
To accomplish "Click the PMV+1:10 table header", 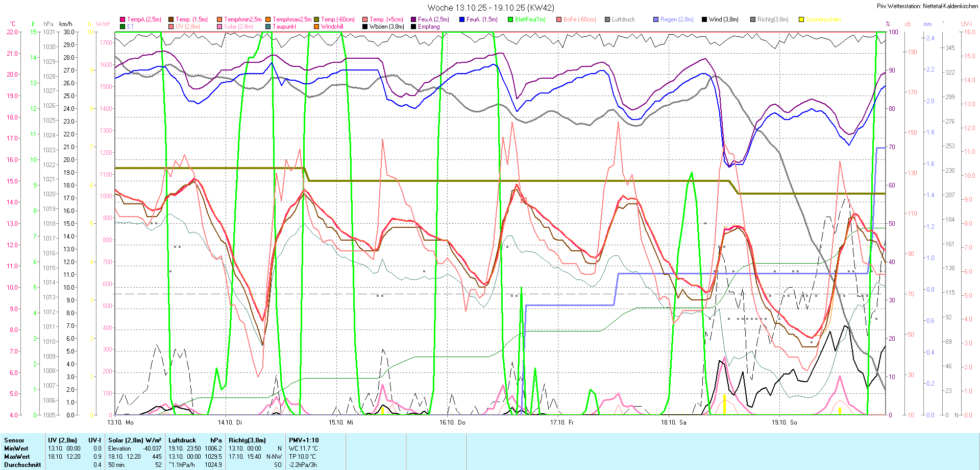I will tap(304, 440).
